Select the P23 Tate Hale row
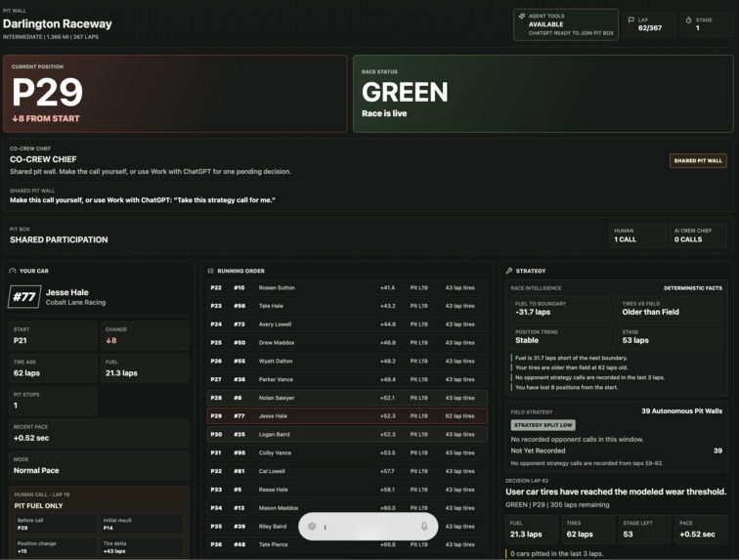 347,306
